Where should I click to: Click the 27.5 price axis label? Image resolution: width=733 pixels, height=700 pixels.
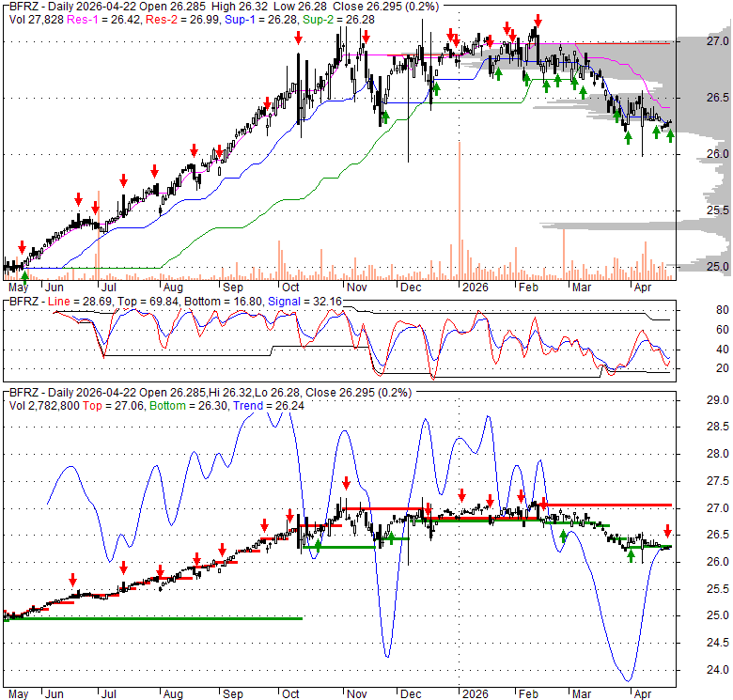(x=718, y=481)
